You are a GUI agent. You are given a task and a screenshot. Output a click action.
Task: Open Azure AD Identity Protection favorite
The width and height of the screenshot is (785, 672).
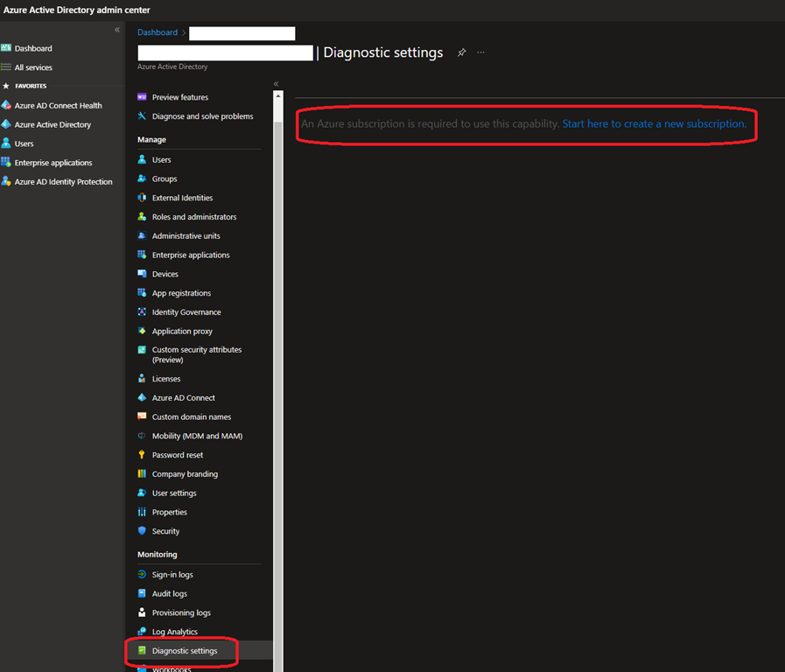(x=63, y=182)
